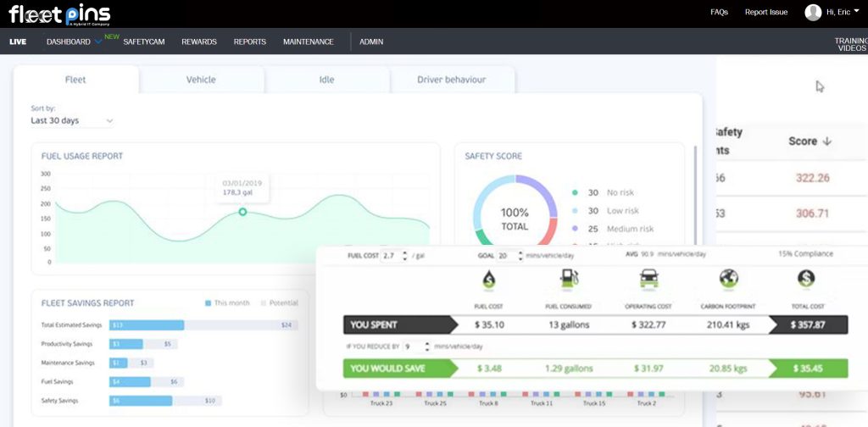Adjust the reduce-by minutes stepper
This screenshot has height=427, width=868.
click(427, 347)
